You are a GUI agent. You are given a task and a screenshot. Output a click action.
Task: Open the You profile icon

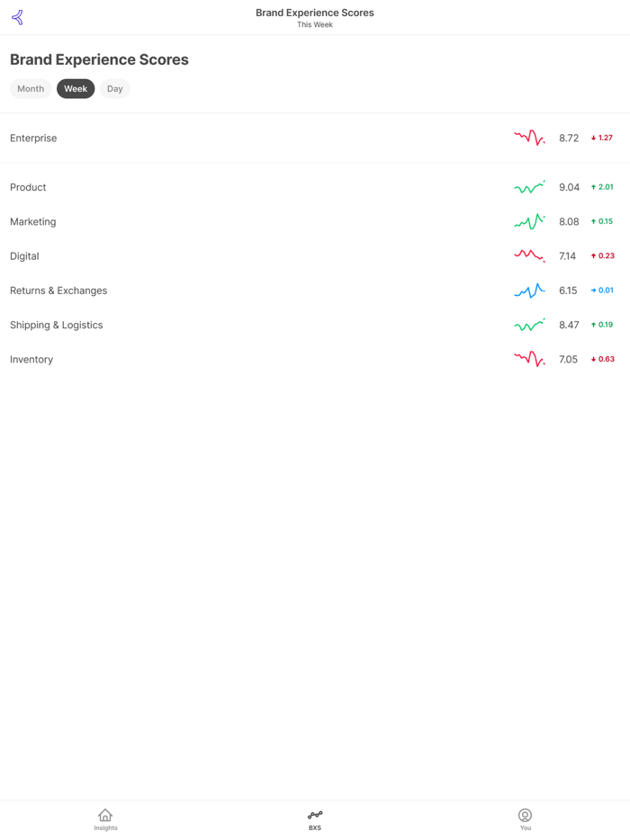click(x=525, y=817)
